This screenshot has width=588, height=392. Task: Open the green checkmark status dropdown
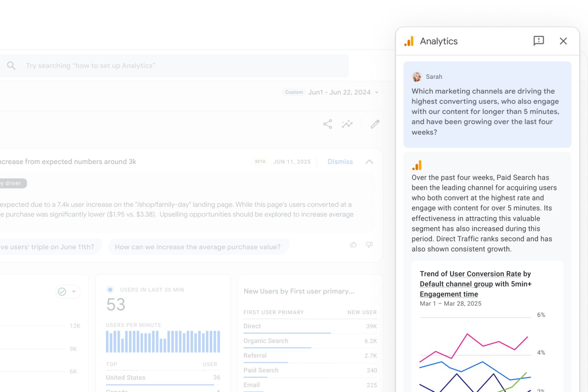pos(68,292)
